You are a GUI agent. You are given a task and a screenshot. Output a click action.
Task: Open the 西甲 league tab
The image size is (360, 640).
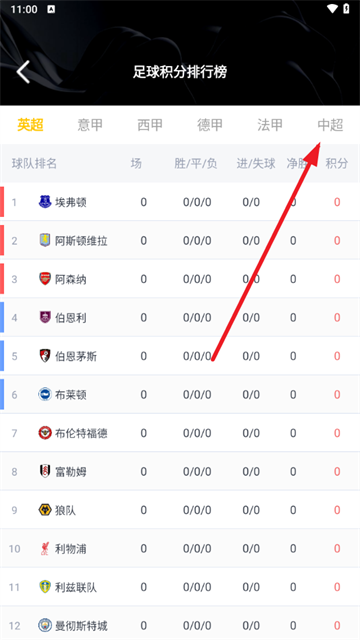[150, 125]
